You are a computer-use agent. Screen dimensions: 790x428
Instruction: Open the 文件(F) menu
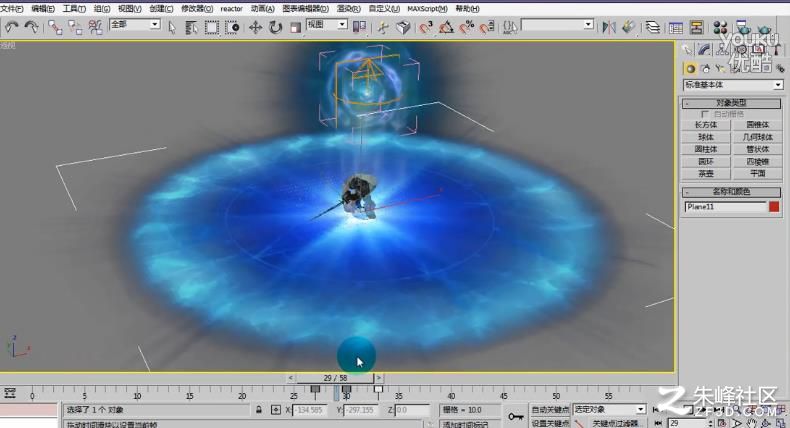tap(12, 9)
